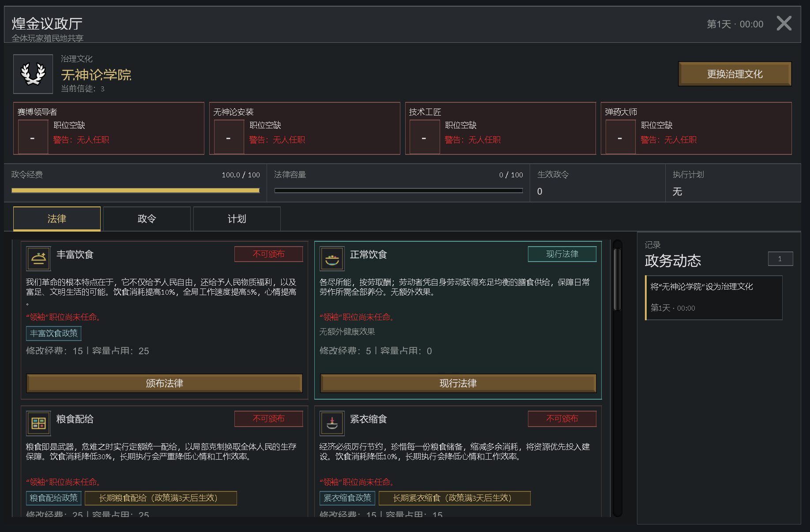Click the 生效政令 value 0

click(x=540, y=191)
